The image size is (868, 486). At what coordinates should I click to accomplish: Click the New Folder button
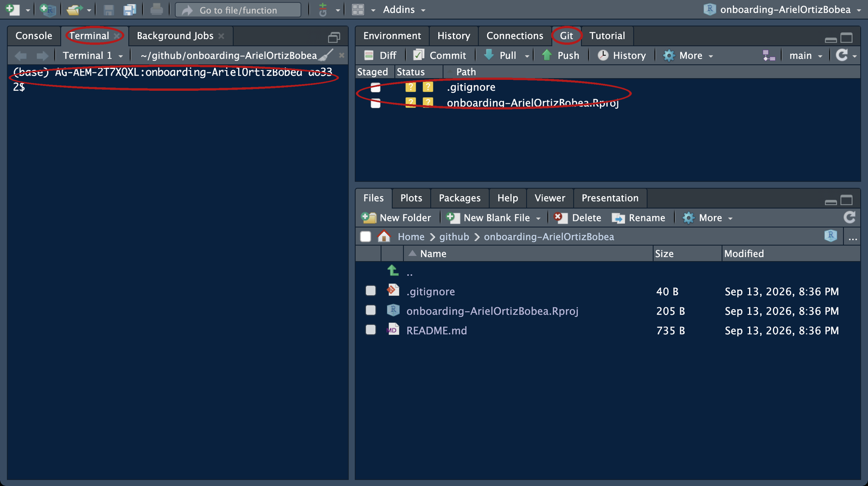point(396,218)
